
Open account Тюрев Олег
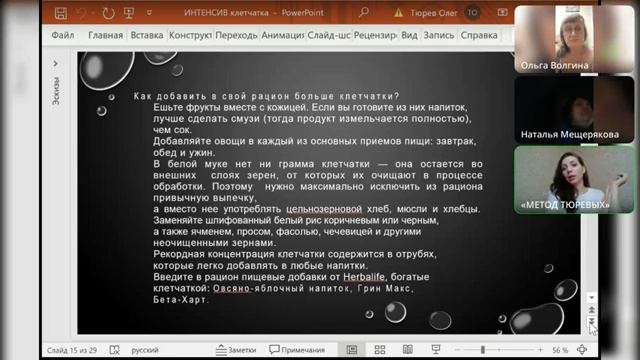[x=433, y=13]
